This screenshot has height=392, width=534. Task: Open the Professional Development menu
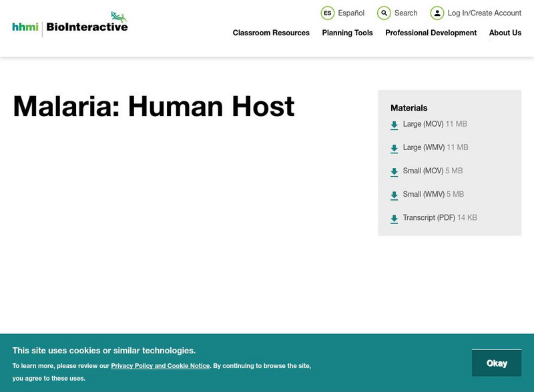431,33
